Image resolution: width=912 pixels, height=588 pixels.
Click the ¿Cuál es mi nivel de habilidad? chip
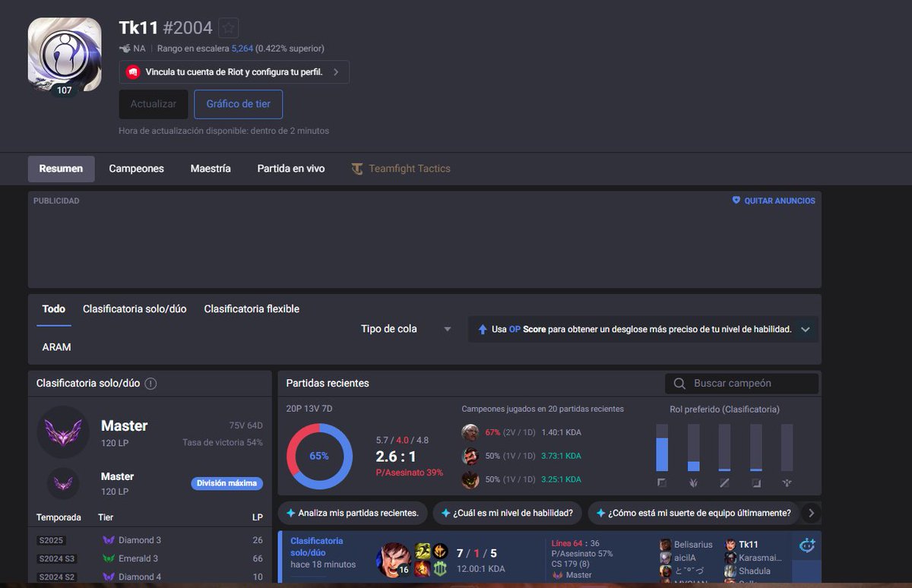click(x=507, y=513)
